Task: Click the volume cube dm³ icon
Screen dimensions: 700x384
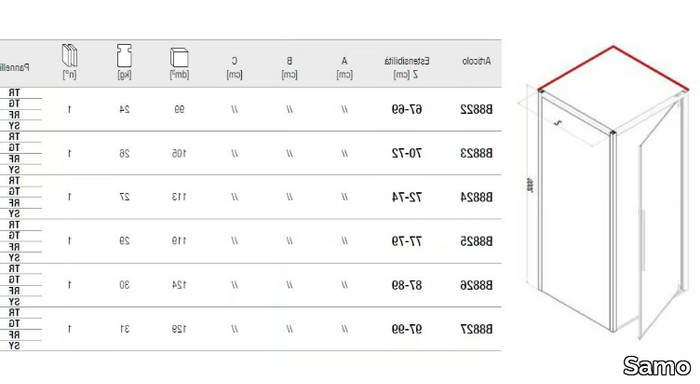Action: (x=179, y=58)
